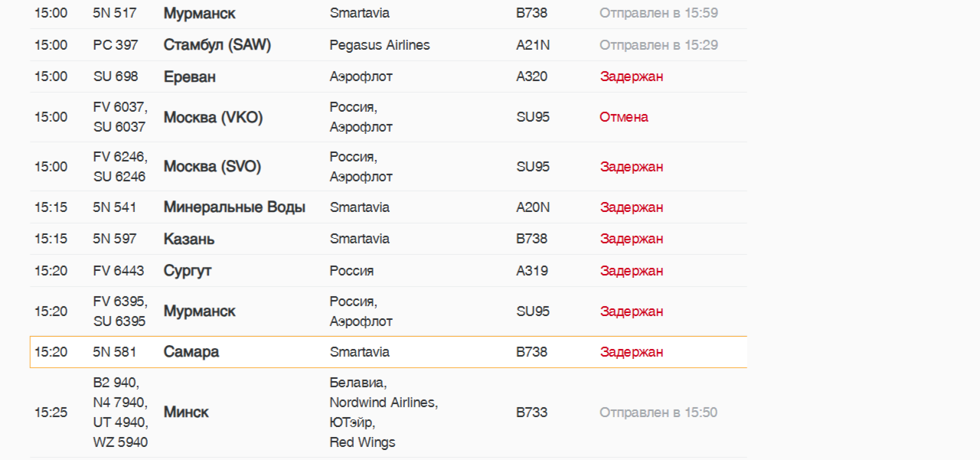Image resolution: width=980 pixels, height=460 pixels.
Task: Click the Задержан status on Ереван flight
Action: click(631, 77)
